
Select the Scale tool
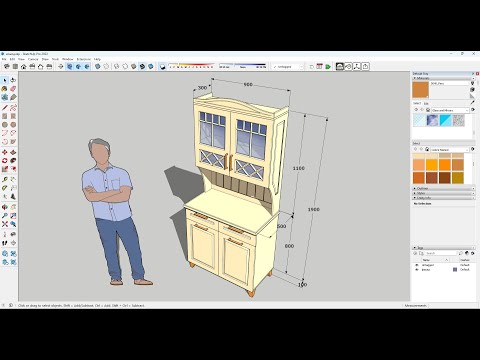[x=5, y=169]
